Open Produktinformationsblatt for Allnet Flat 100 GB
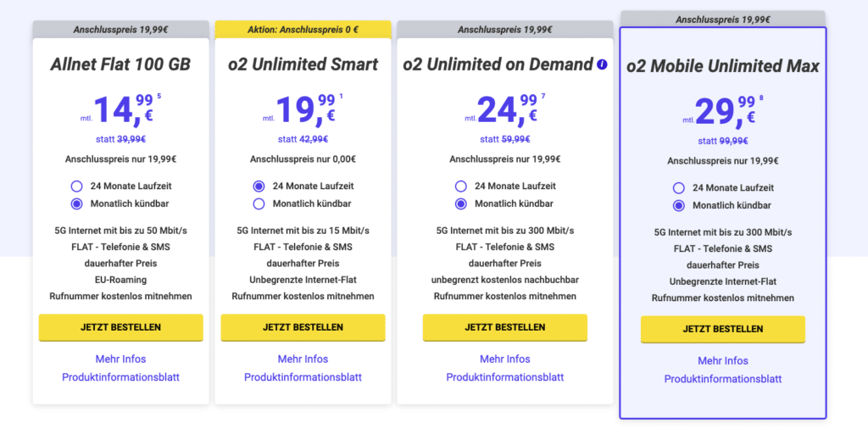The width and height of the screenshot is (868, 440). tap(120, 377)
